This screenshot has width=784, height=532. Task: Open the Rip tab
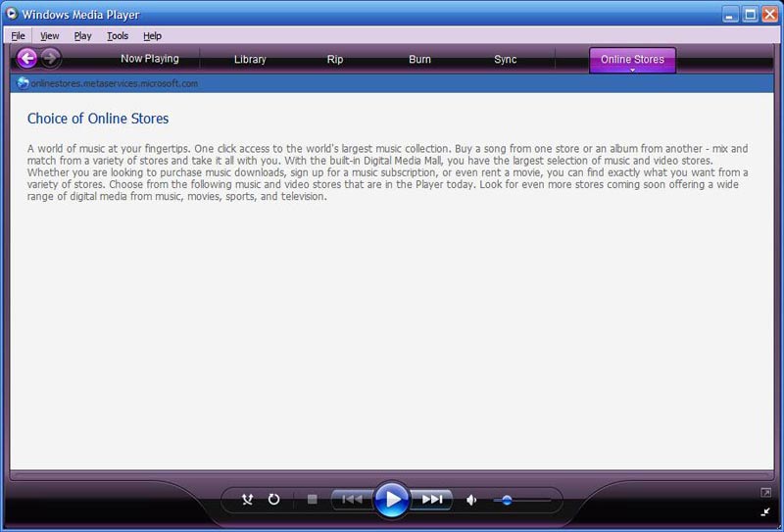(335, 60)
